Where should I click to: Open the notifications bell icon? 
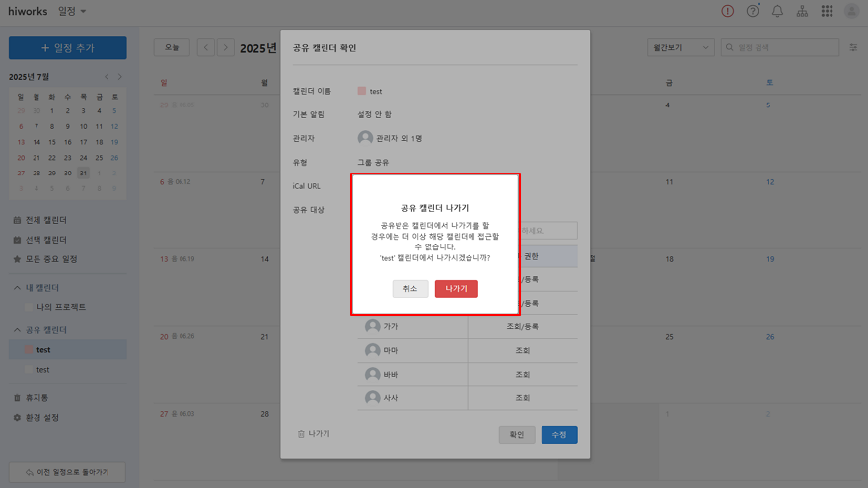tap(777, 11)
